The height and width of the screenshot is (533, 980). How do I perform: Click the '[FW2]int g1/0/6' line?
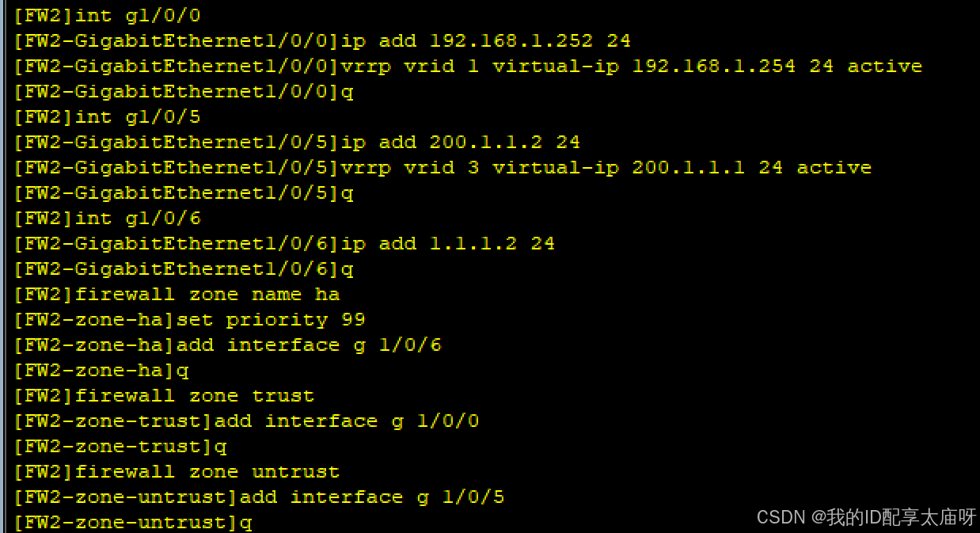click(107, 219)
